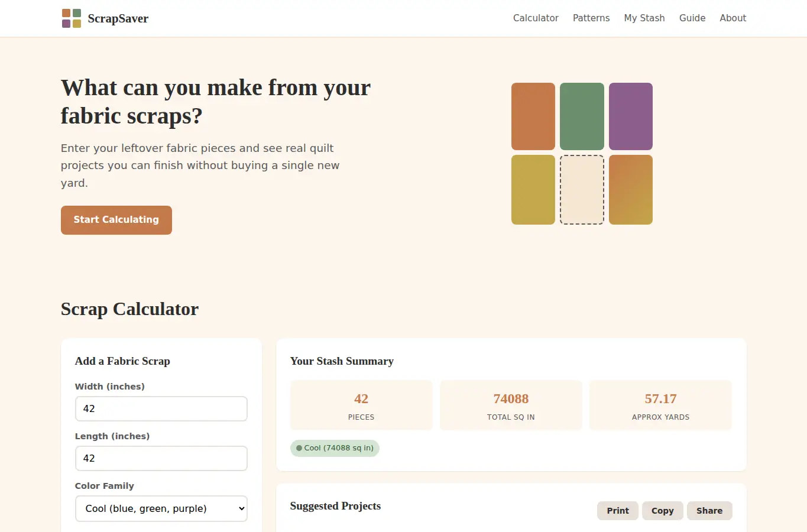
Task: Click the Add a Fabric Scrap heading
Action: coord(122,361)
